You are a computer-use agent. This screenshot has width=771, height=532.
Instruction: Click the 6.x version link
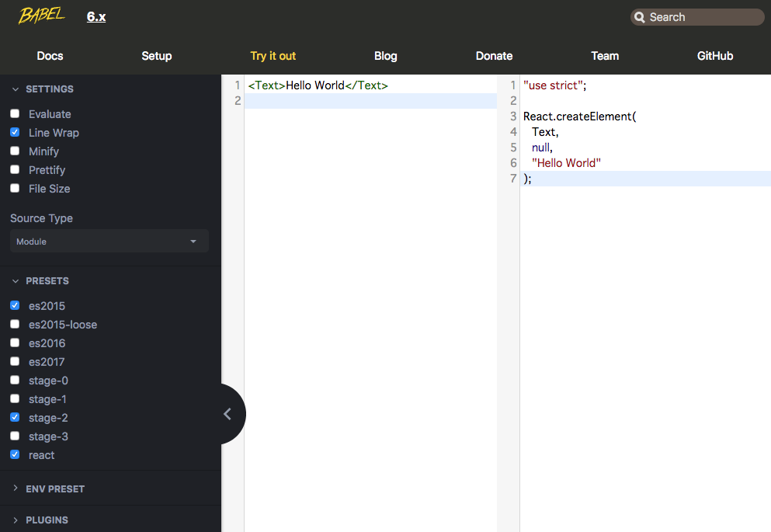(x=96, y=16)
